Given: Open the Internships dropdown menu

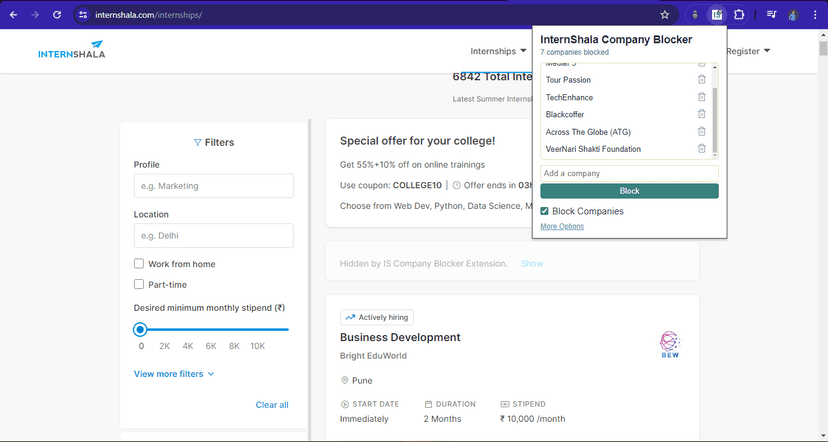Looking at the screenshot, I should coord(498,51).
